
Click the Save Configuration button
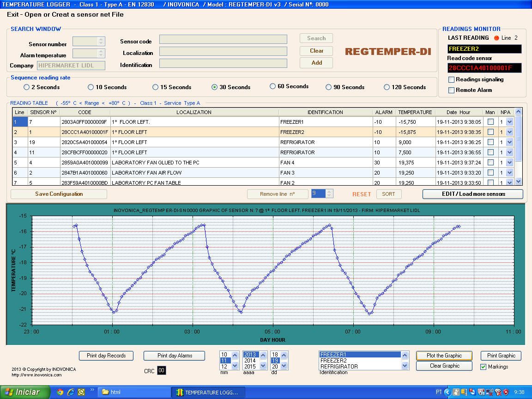pyautogui.click(x=59, y=194)
